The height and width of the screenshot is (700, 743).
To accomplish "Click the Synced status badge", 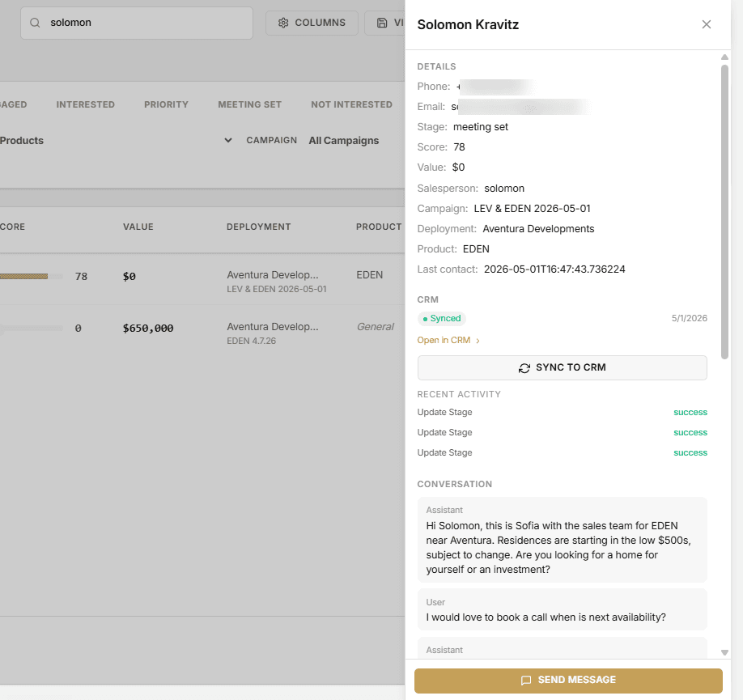I will tap(442, 319).
